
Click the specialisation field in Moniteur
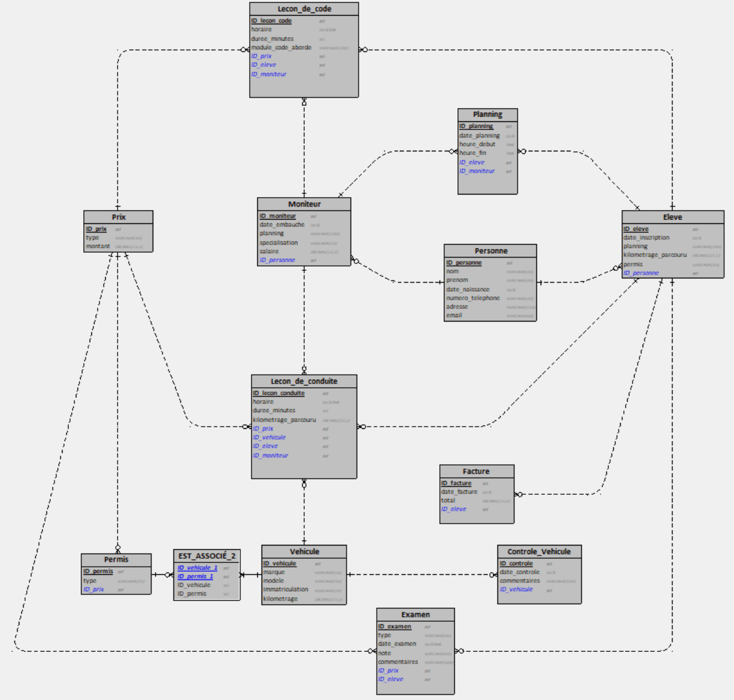click(278, 243)
